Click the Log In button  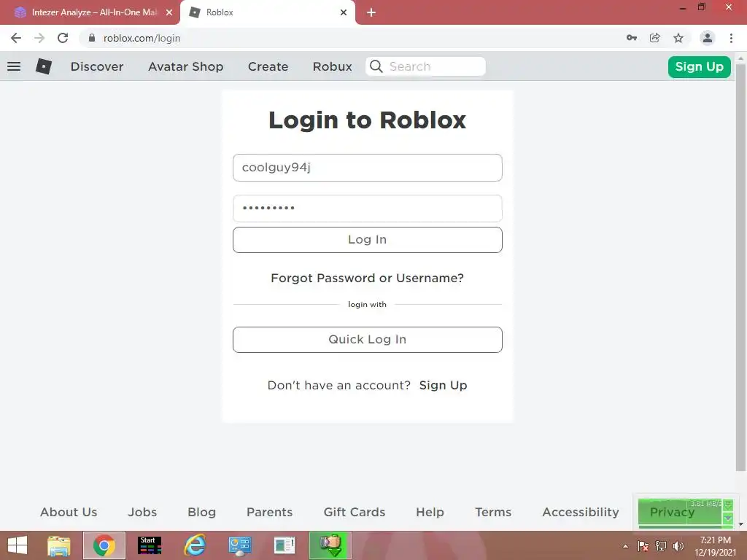tap(368, 239)
